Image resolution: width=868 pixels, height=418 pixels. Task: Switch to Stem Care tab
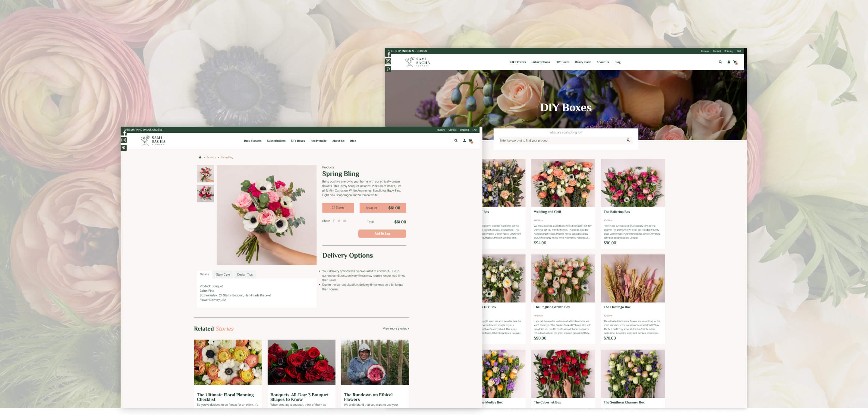point(223,274)
